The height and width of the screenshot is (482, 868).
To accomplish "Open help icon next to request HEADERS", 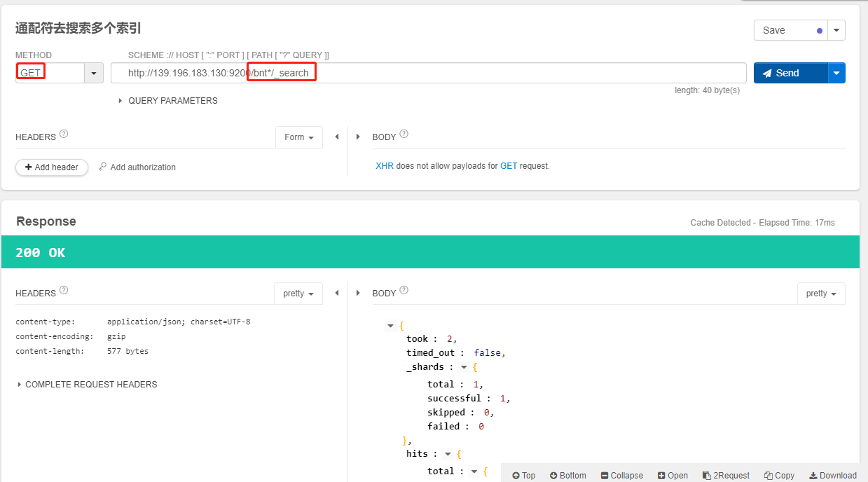I will coord(64,134).
